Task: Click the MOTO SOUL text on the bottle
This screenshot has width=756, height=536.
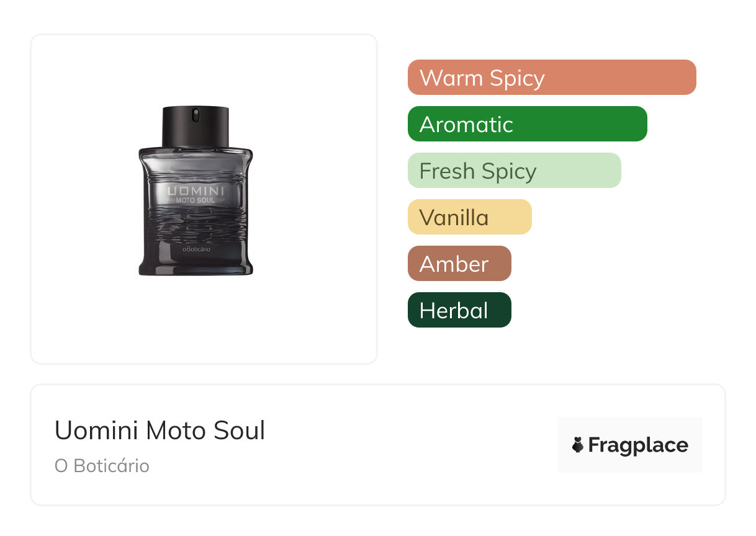Action: [x=196, y=200]
